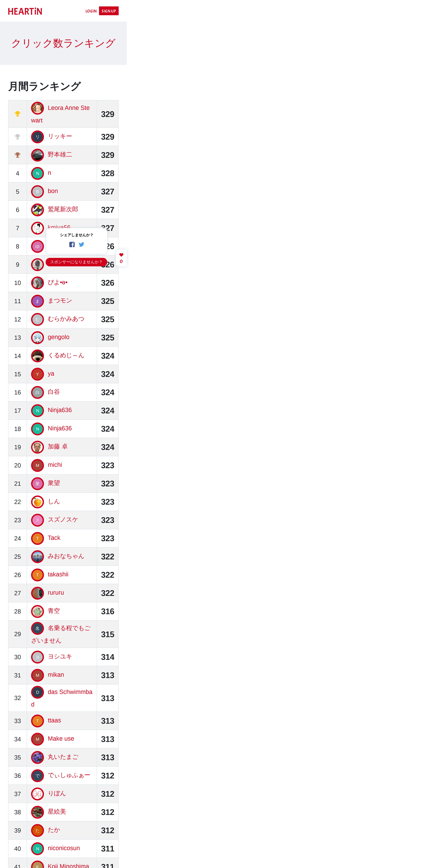The height and width of the screenshot is (868, 434).
Task: Open the profile link for 野本雄二
Action: [60, 154]
